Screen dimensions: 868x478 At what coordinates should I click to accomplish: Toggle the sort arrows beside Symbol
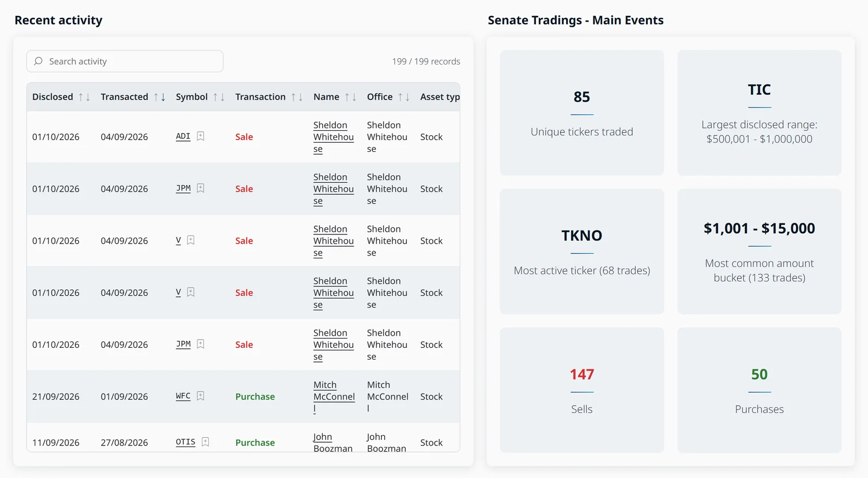pos(219,97)
